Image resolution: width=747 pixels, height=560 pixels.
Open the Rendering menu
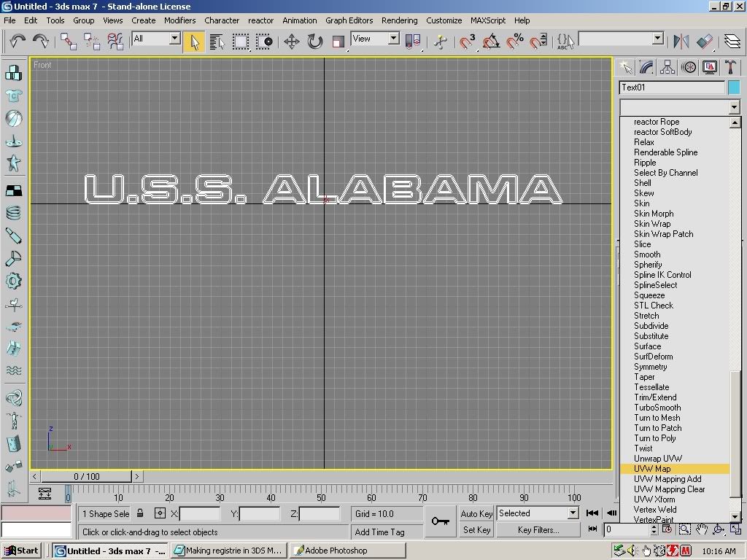pos(399,20)
